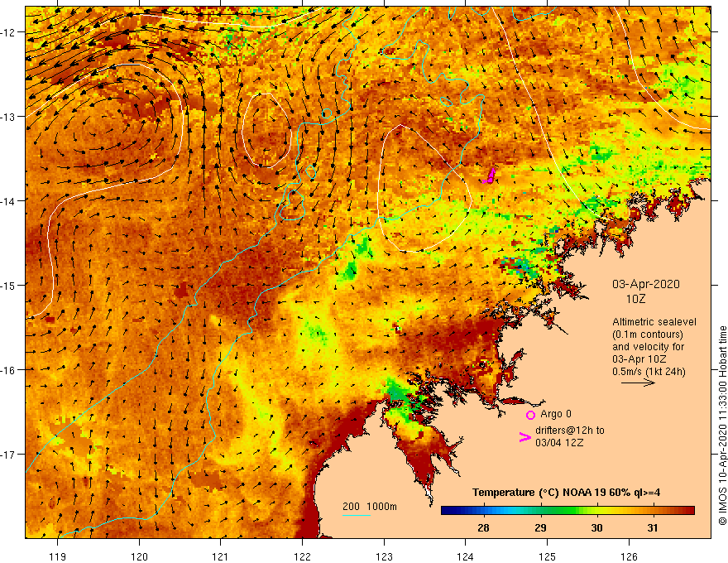
Task: Click the '0.5m/s (1kt 24h)' label
Action: 649,372
